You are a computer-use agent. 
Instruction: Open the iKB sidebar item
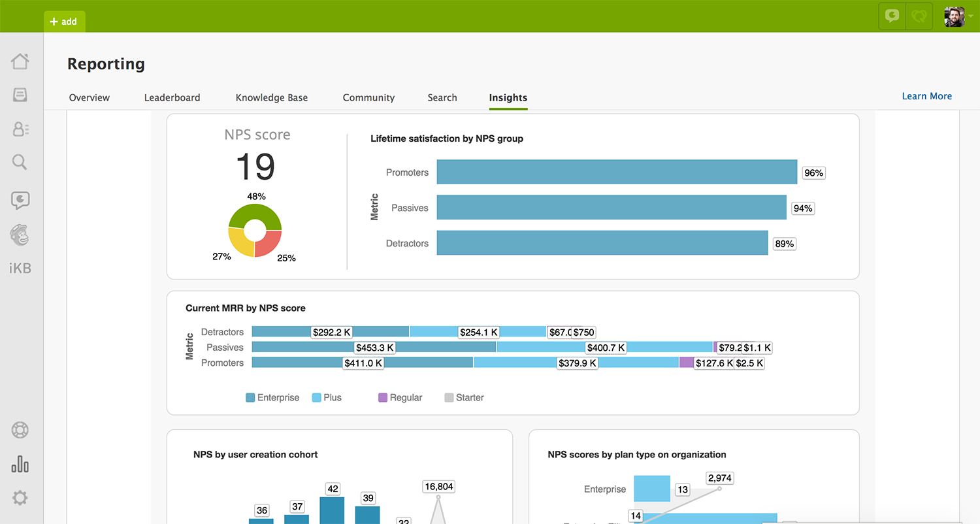(20, 269)
